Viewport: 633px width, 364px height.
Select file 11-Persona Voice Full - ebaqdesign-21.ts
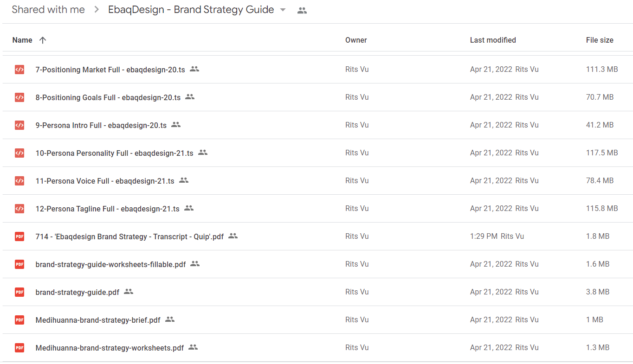(x=105, y=181)
